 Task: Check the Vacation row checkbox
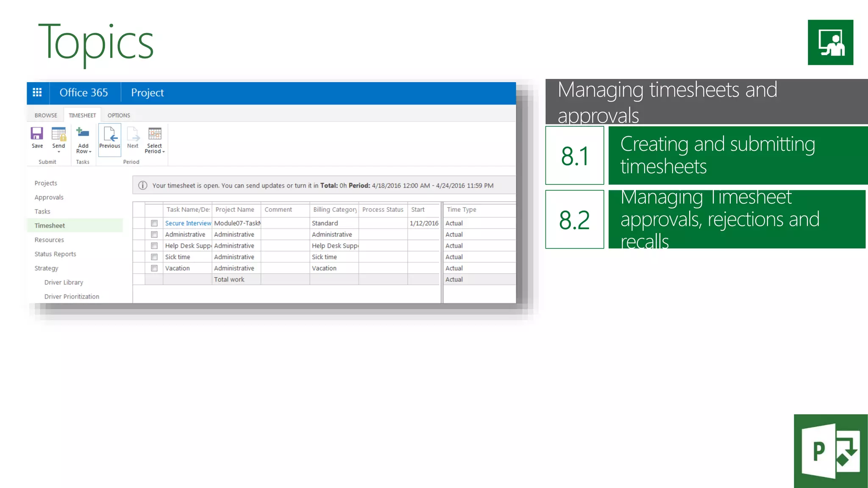154,268
